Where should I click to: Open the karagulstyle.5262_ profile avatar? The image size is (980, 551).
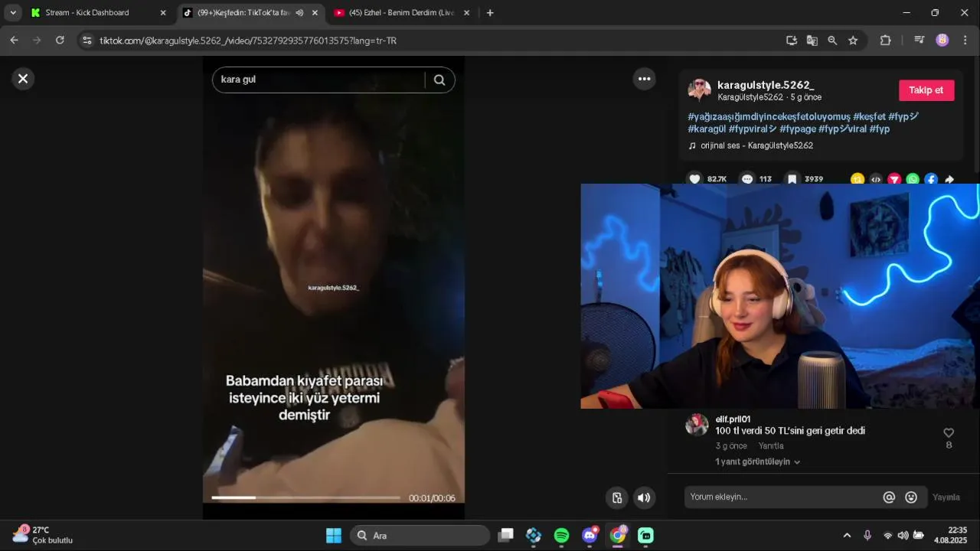699,90
